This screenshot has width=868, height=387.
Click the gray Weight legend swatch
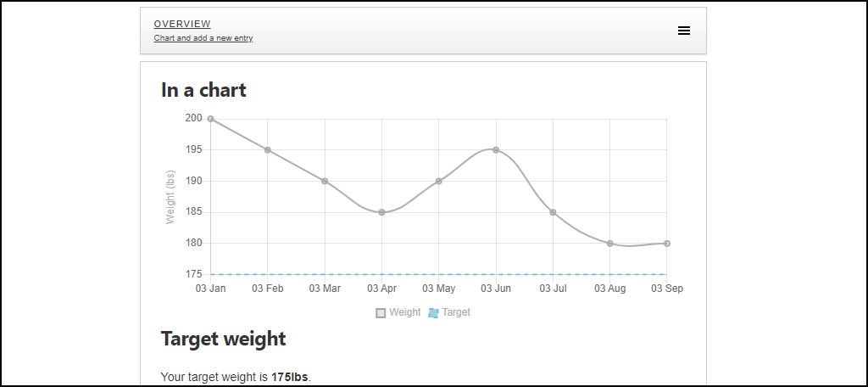pyautogui.click(x=381, y=312)
